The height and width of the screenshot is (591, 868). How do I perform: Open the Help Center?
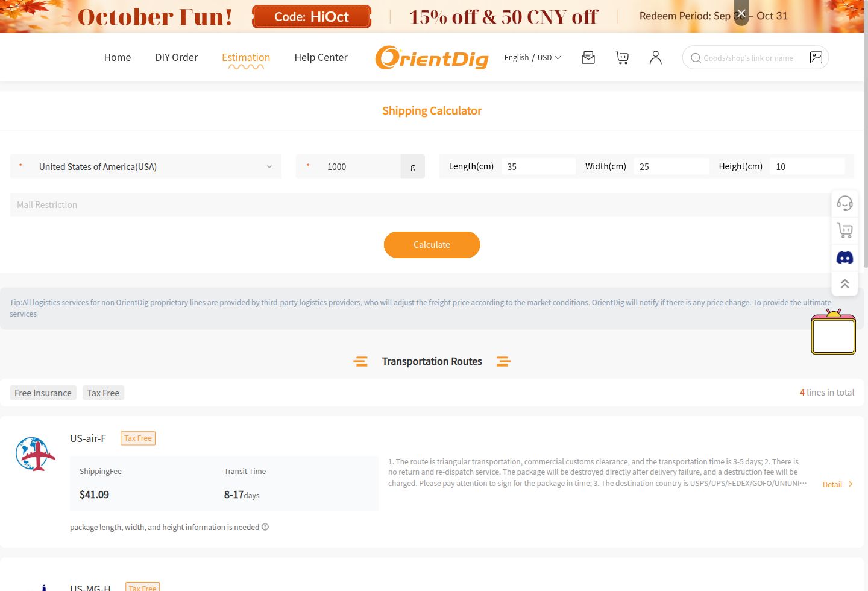pos(321,57)
